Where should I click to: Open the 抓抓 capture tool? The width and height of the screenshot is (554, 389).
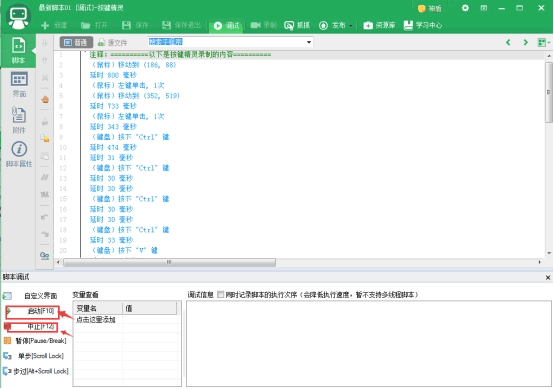[297, 25]
